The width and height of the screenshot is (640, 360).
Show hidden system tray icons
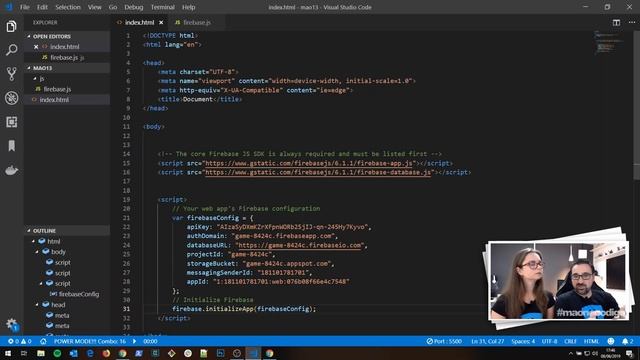pos(571,353)
